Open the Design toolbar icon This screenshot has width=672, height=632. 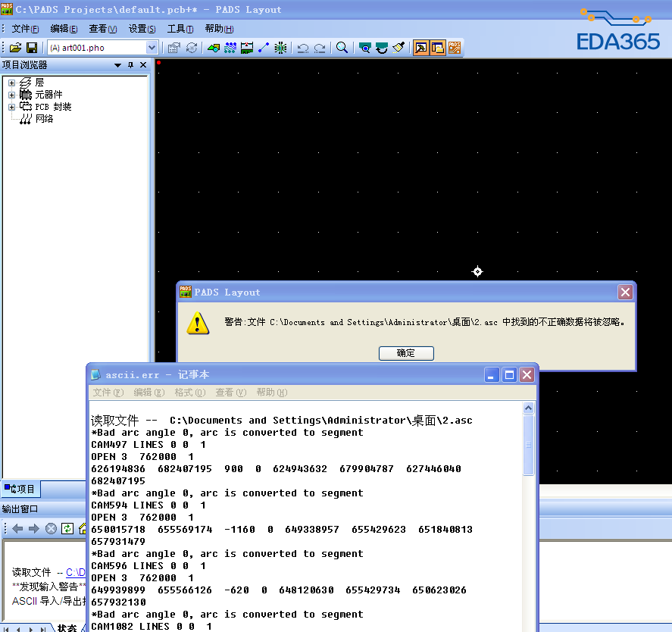230,48
